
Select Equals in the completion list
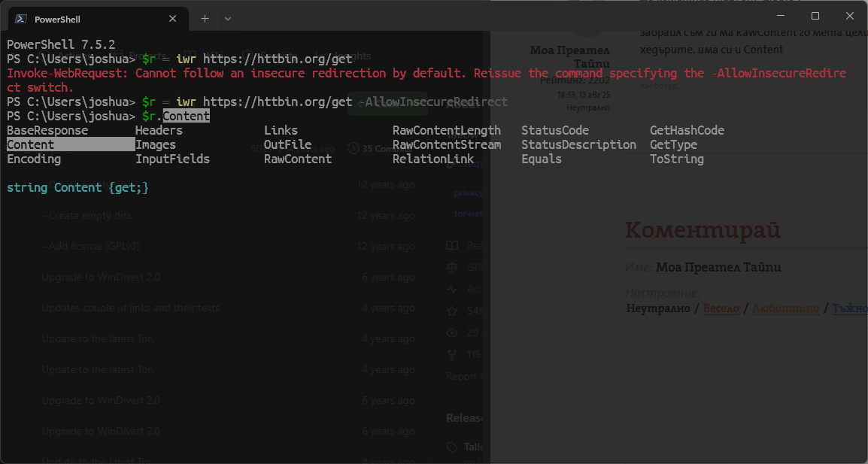click(542, 159)
